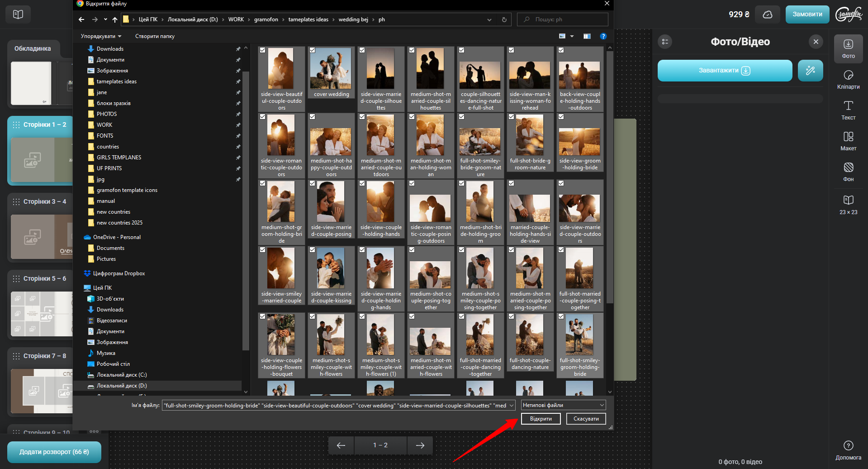Open the Фон background panel
Image resolution: width=868 pixels, height=469 pixels.
[848, 172]
